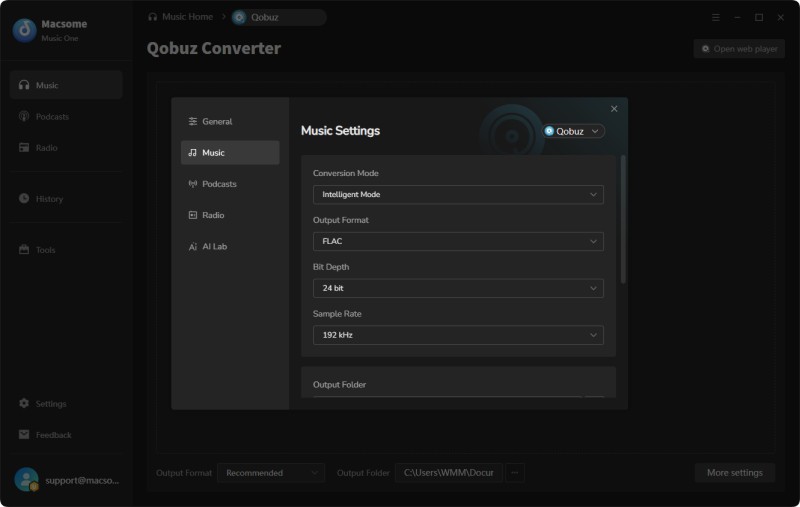Click the Radio icon in settings list

coord(192,215)
